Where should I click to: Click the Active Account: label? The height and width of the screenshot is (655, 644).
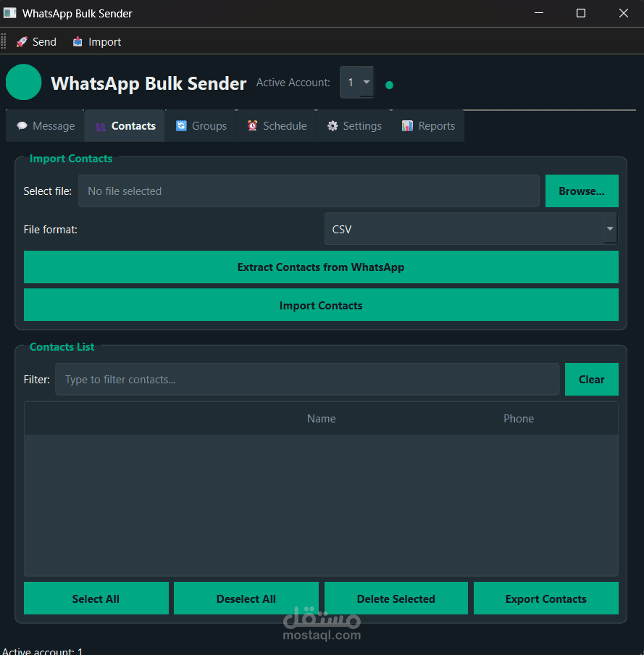coord(293,83)
